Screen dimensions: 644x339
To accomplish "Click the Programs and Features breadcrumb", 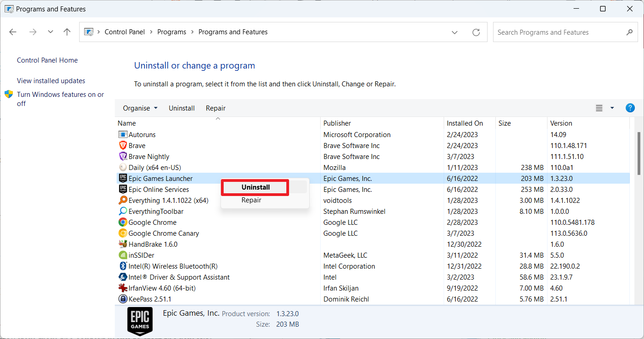I will 233,32.
